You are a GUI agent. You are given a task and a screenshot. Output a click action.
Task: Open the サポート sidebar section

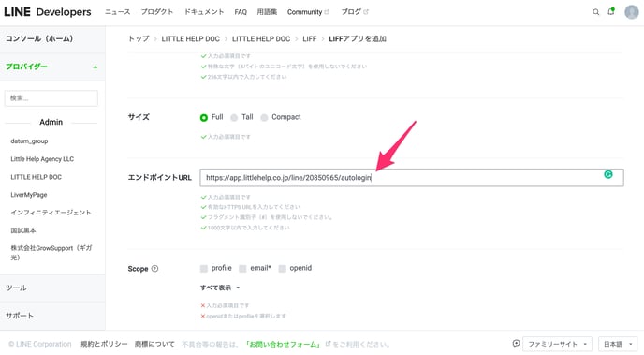(52, 316)
